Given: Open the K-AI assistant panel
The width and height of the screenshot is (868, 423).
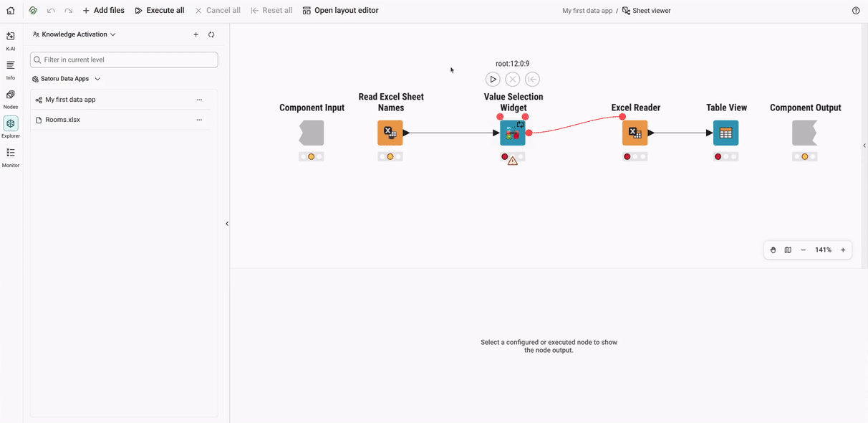Looking at the screenshot, I should coord(11,41).
